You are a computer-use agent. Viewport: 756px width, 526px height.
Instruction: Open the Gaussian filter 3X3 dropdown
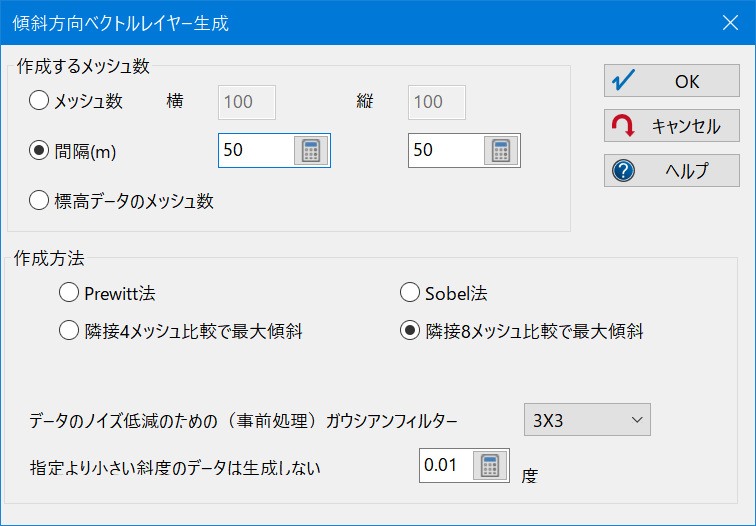[x=587, y=420]
